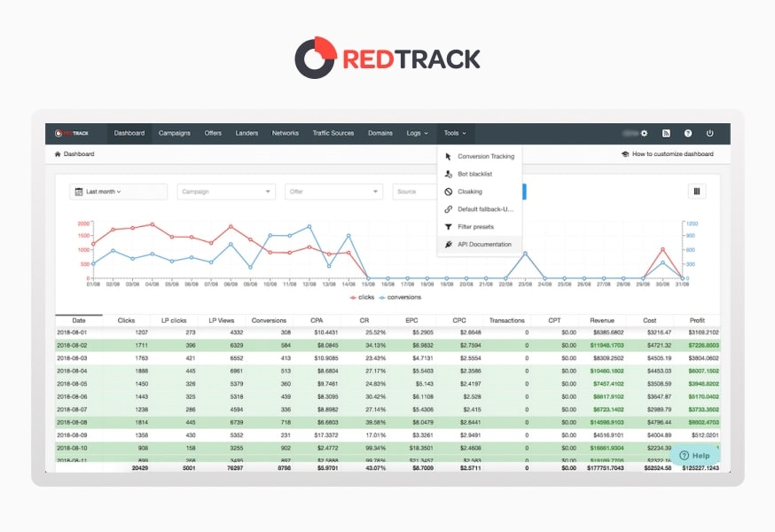Screen dimensions: 775x532
Task: Click the floating Help button
Action: pyautogui.click(x=694, y=456)
